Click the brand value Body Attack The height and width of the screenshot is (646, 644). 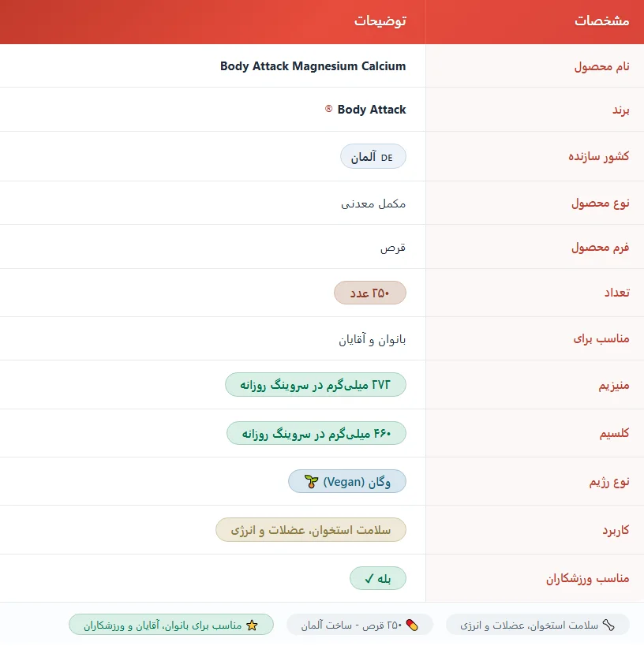click(372, 110)
